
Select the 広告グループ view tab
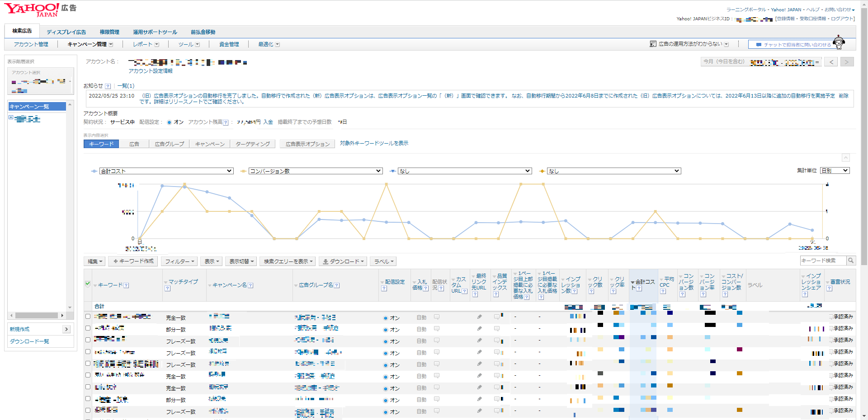coord(170,144)
